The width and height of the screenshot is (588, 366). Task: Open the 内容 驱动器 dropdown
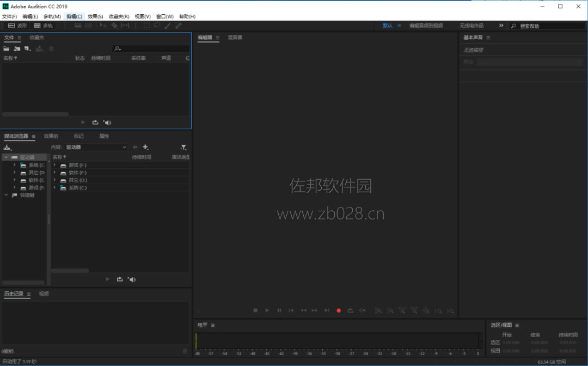pos(96,147)
